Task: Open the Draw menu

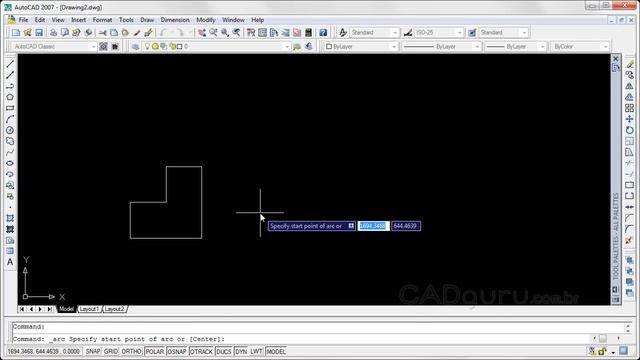Action: pos(147,20)
